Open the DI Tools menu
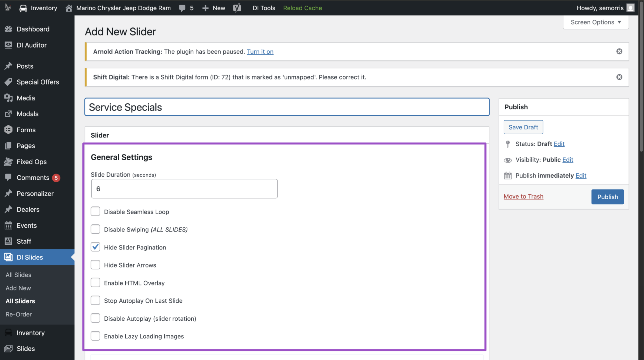Image resolution: width=644 pixels, height=360 pixels. click(x=264, y=8)
